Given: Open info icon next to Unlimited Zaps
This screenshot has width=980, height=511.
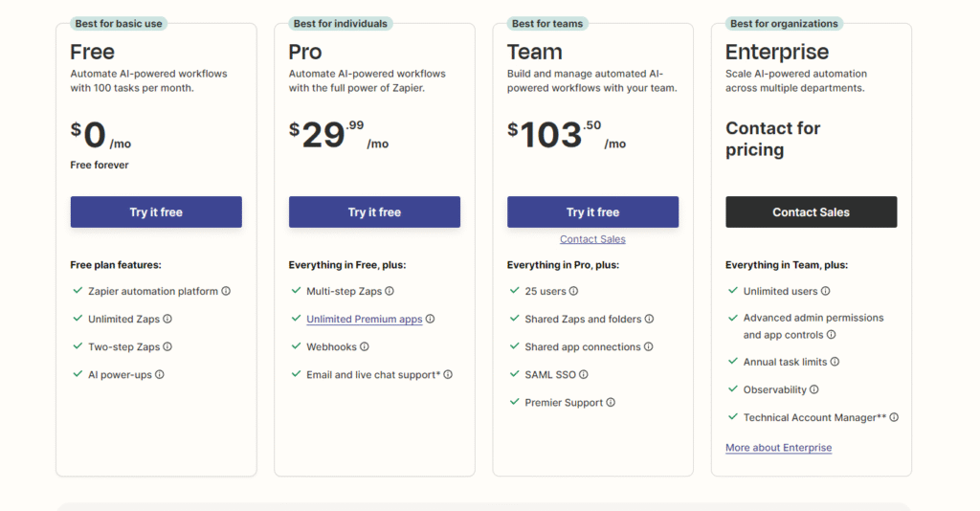Looking at the screenshot, I should [167, 319].
